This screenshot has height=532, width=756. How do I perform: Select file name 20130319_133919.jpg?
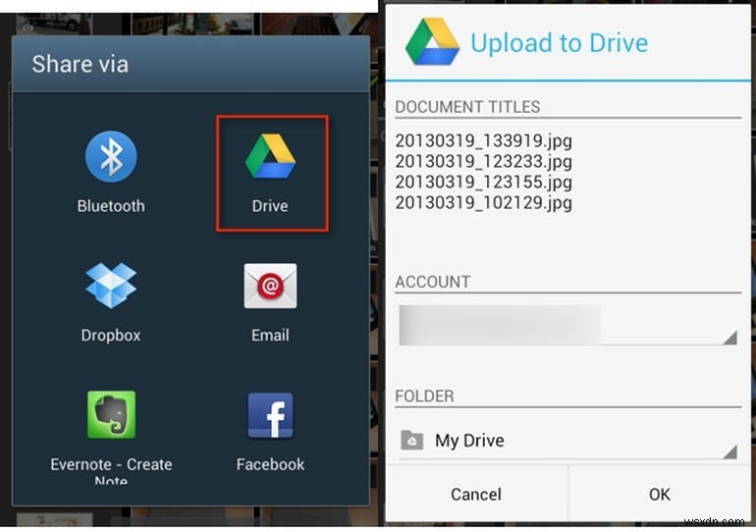pyautogui.click(x=484, y=141)
